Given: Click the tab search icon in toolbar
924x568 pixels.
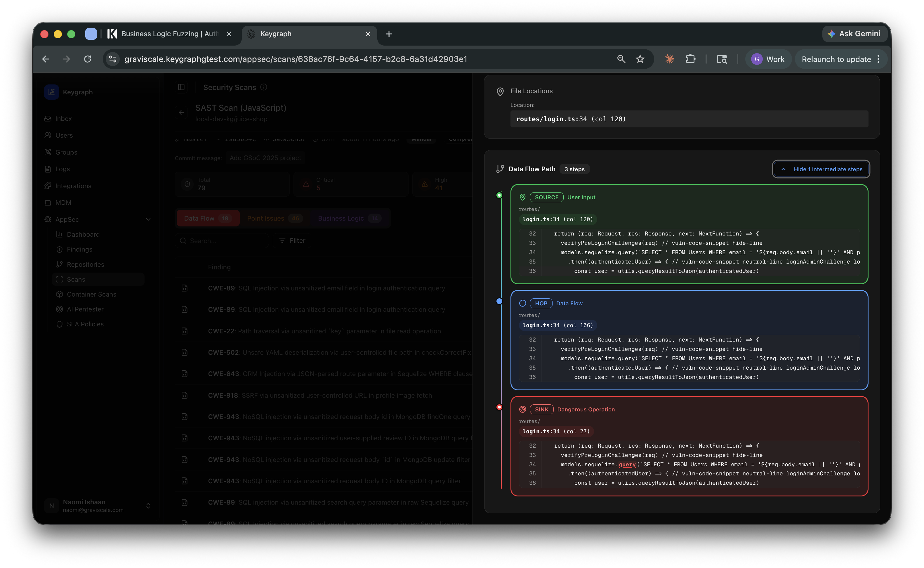Looking at the screenshot, I should coord(722,59).
